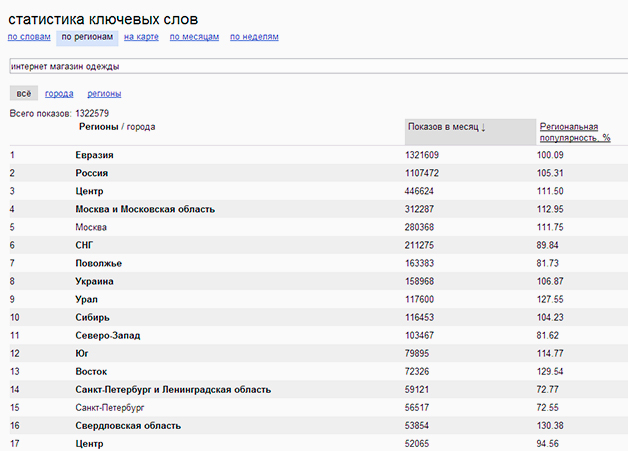This screenshot has height=451, width=628.
Task: Click the impressions value 59121
Action: click(417, 389)
